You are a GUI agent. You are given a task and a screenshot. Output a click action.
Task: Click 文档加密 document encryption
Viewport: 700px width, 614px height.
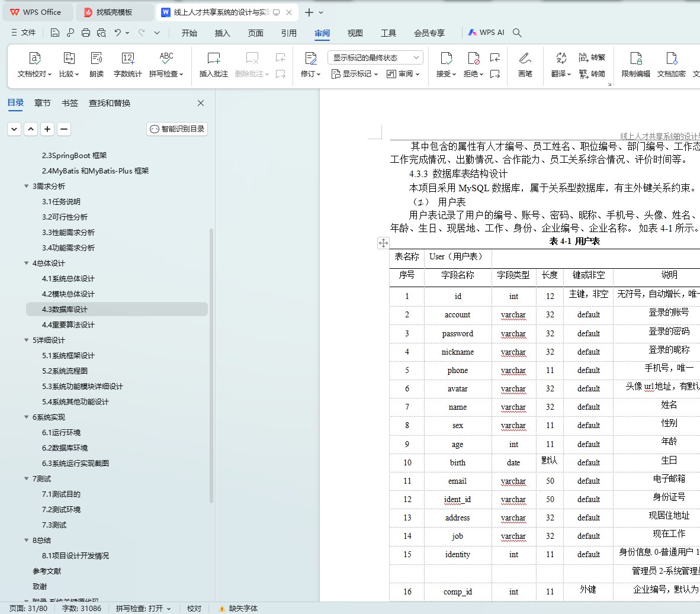(x=672, y=65)
